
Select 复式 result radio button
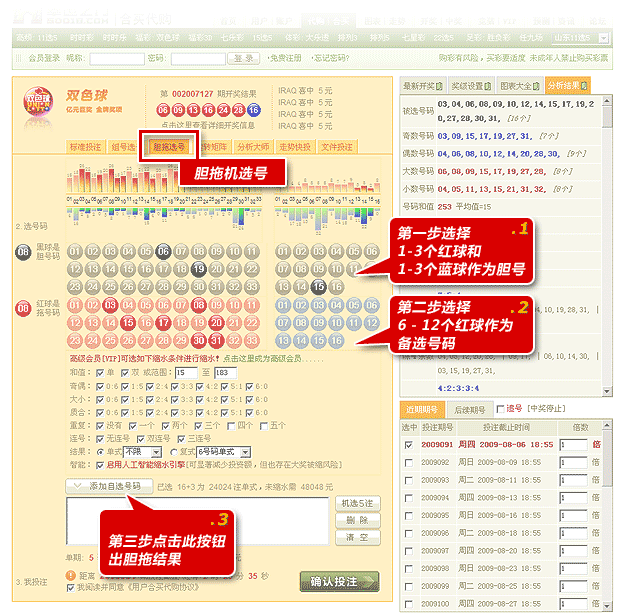[x=174, y=452]
